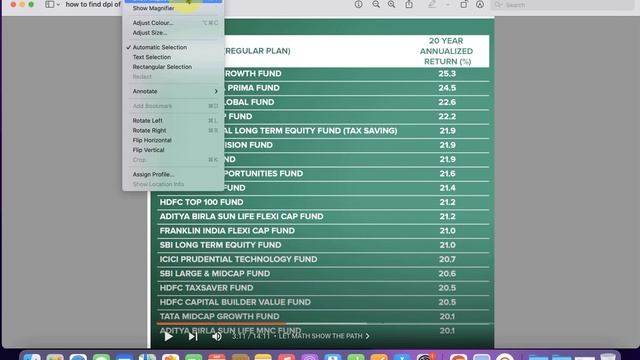Click the 24.5 return value
The width and height of the screenshot is (640, 360).
pos(447,88)
